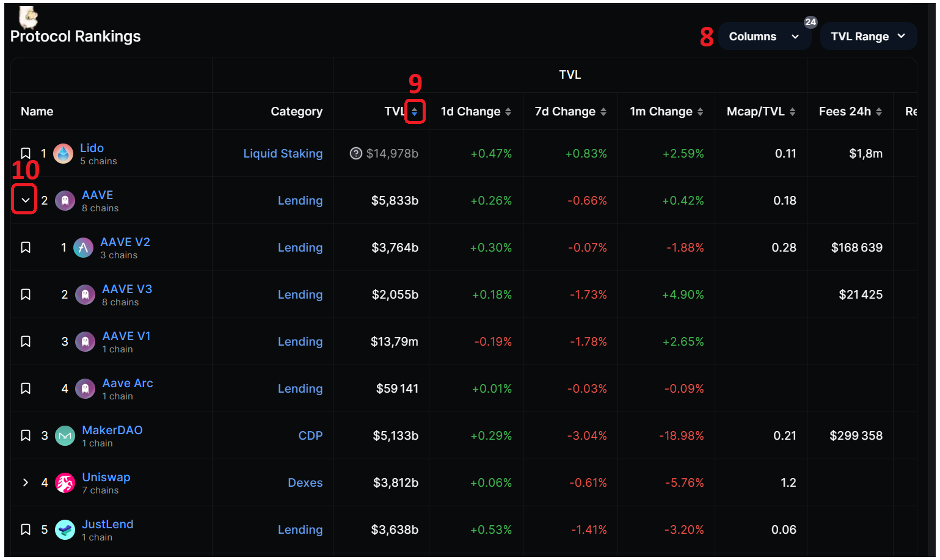
Task: Click the Uniswap unicorn logo
Action: tap(65, 482)
